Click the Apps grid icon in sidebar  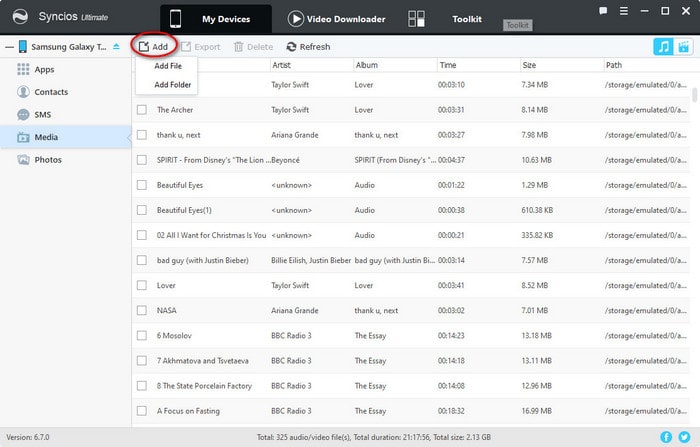coord(23,69)
